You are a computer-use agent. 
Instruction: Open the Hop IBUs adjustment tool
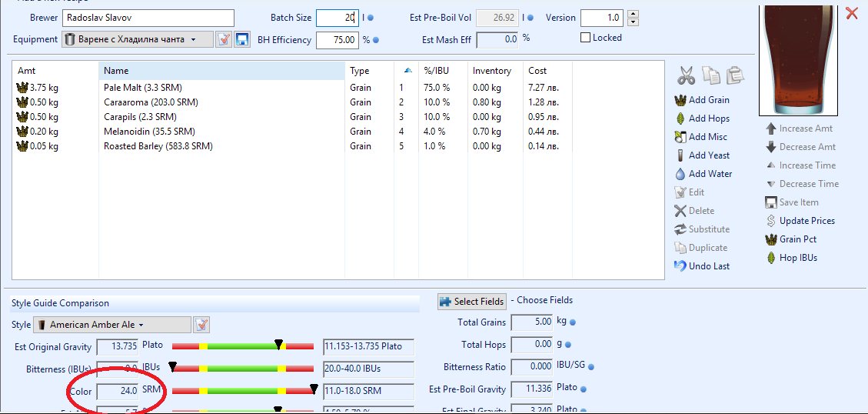[x=771, y=258]
